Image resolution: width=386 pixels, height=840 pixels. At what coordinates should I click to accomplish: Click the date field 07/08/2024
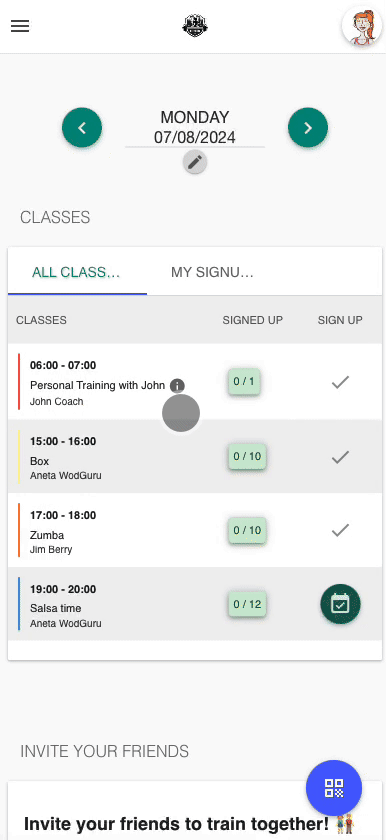coord(195,138)
